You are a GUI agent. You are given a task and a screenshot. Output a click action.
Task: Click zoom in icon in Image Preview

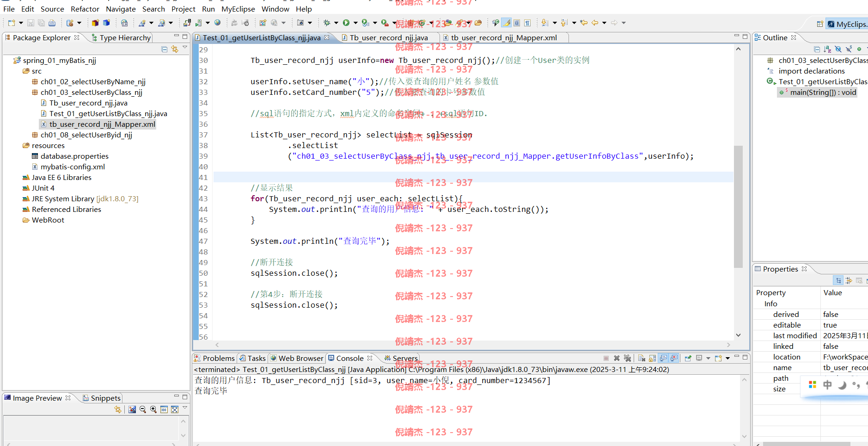click(153, 409)
